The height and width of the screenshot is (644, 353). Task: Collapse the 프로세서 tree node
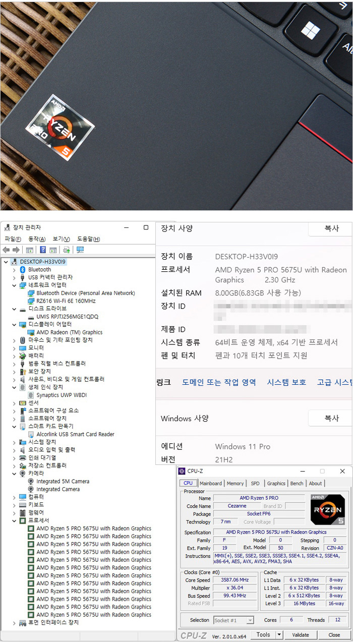coord(14,520)
